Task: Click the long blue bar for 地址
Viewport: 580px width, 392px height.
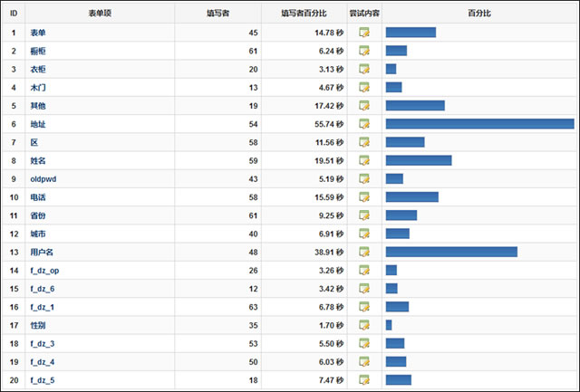Action: tap(479, 124)
